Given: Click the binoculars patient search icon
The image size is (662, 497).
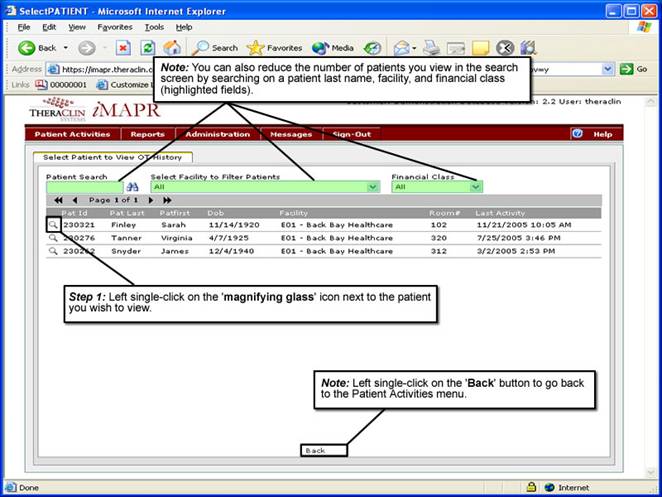Looking at the screenshot, I should 131,187.
